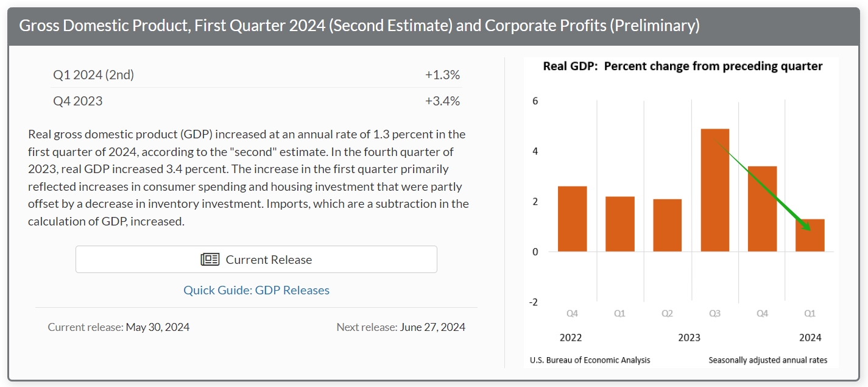Click the 2023 year label under chart
868x387 pixels.
(689, 338)
